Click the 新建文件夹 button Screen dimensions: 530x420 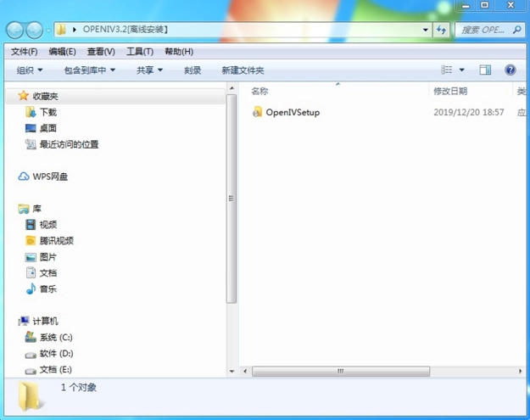[243, 70]
